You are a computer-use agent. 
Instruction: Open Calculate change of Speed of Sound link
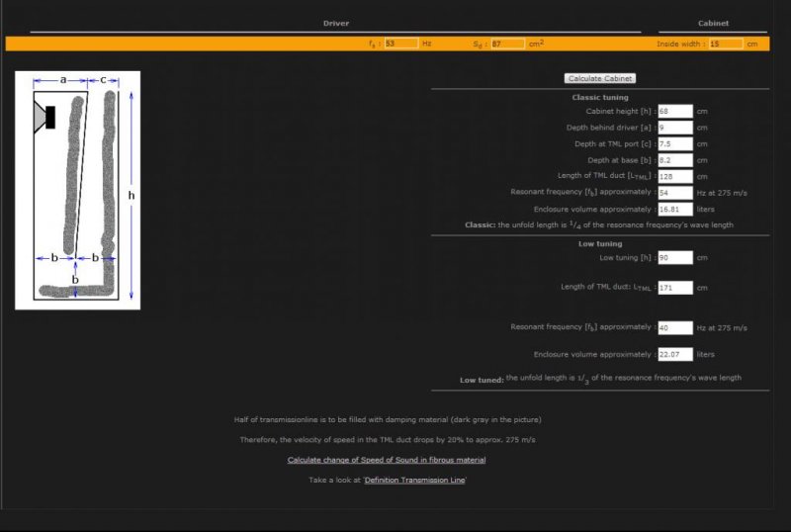pos(387,460)
